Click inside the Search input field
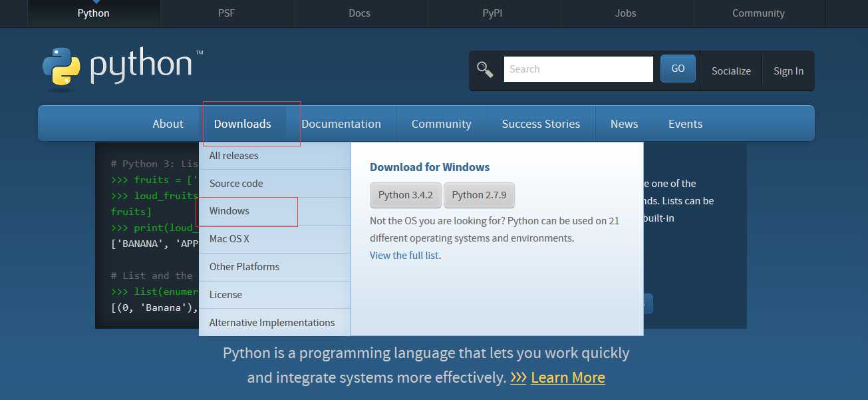 tap(579, 69)
